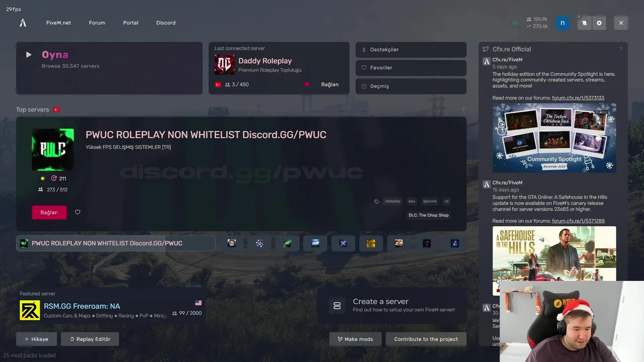Click the red Bağlan button for PWUC

click(x=49, y=213)
